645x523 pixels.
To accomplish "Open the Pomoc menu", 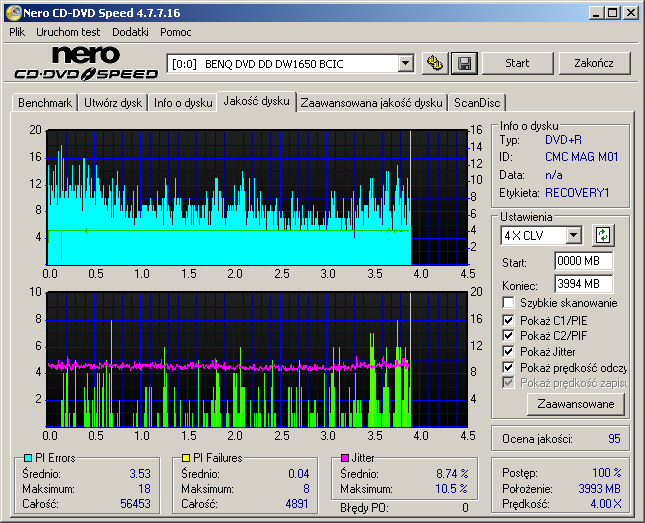I will (x=176, y=32).
